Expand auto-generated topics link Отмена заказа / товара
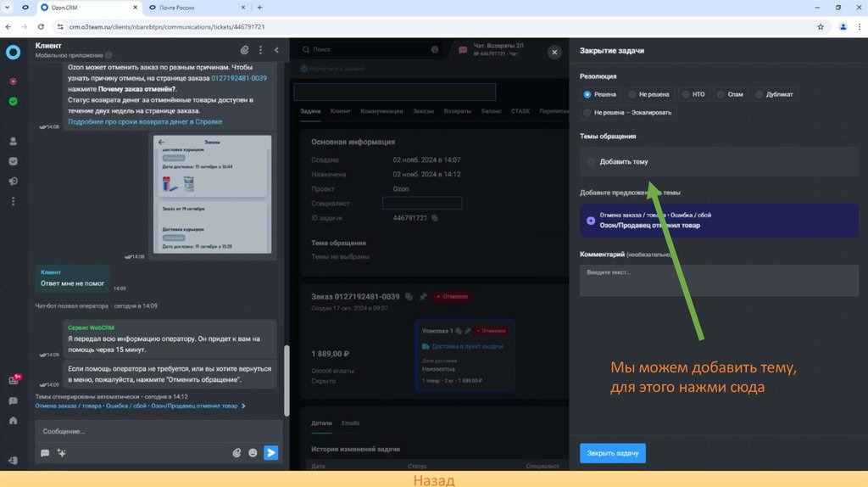The height and width of the screenshot is (487, 868). click(140, 406)
